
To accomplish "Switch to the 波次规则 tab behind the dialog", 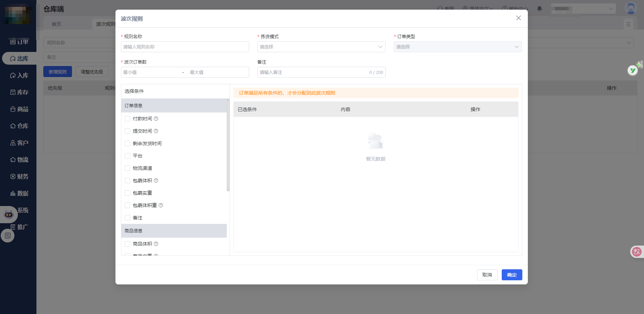I will (106, 24).
